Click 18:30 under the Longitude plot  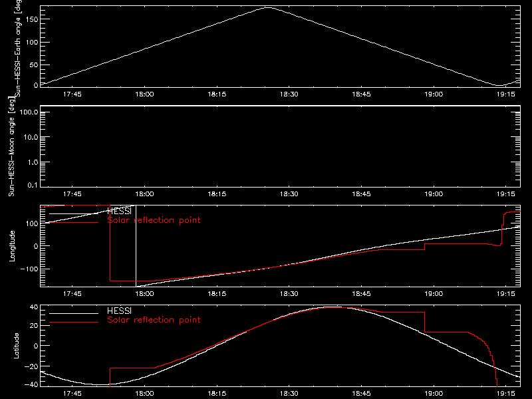[x=289, y=294]
